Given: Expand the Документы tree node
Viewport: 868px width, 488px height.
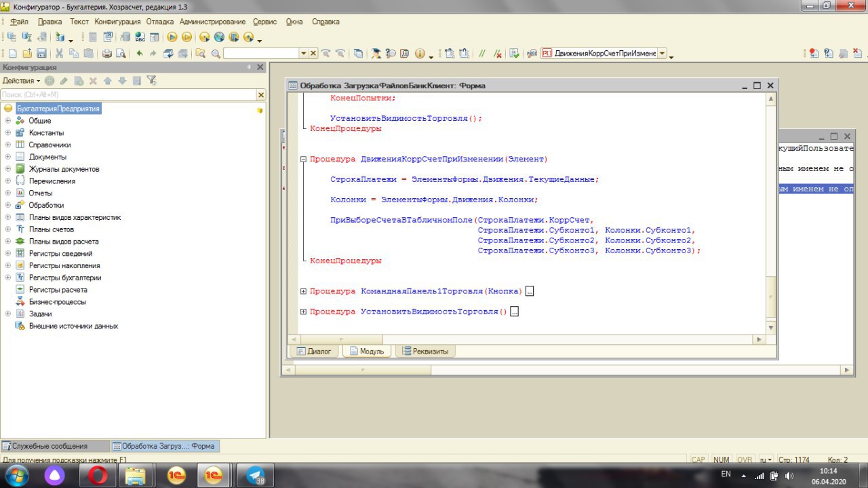Looking at the screenshot, I should tap(7, 157).
